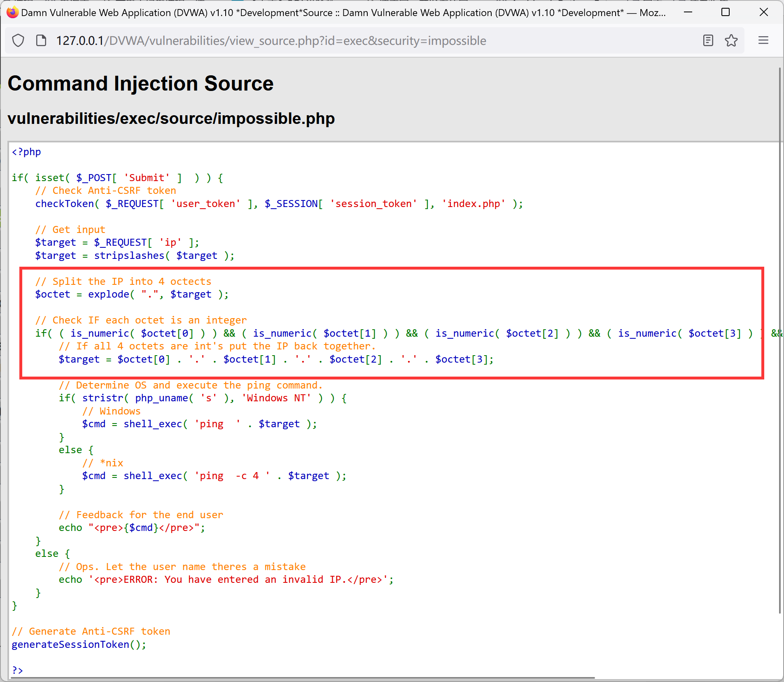Click the closing '?>' PHP tag
The width and height of the screenshot is (784, 682).
(x=17, y=670)
